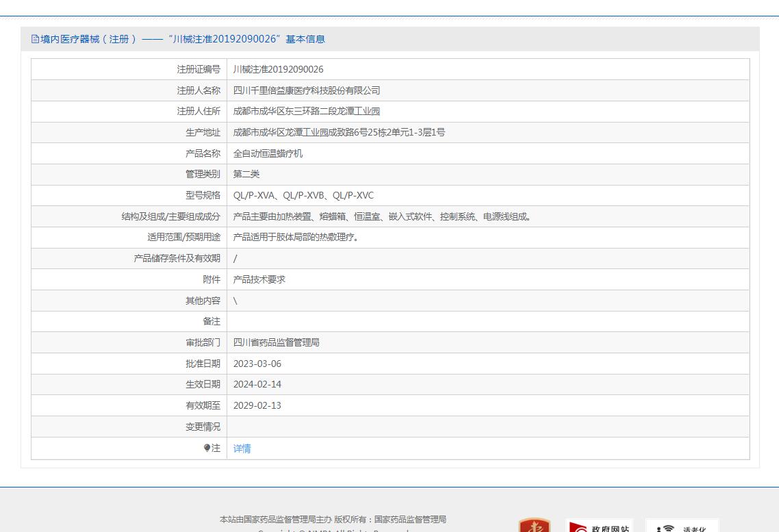779x532 pixels.
Task: Click the empty 变更情况 value cell
Action: point(488,427)
